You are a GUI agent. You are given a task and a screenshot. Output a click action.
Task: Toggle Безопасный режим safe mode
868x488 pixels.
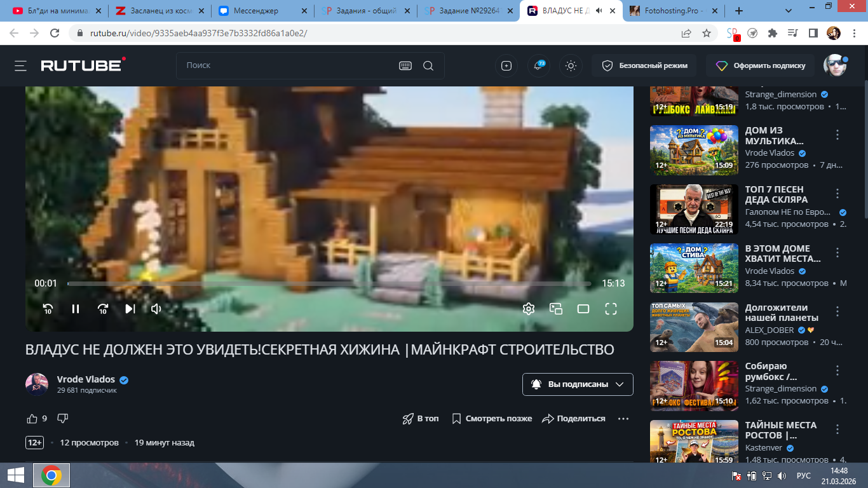644,65
